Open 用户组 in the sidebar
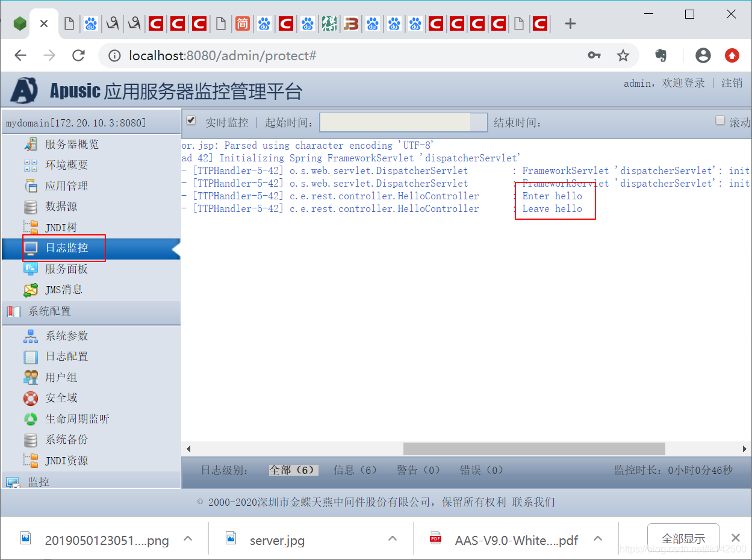This screenshot has width=752, height=560. [x=61, y=378]
